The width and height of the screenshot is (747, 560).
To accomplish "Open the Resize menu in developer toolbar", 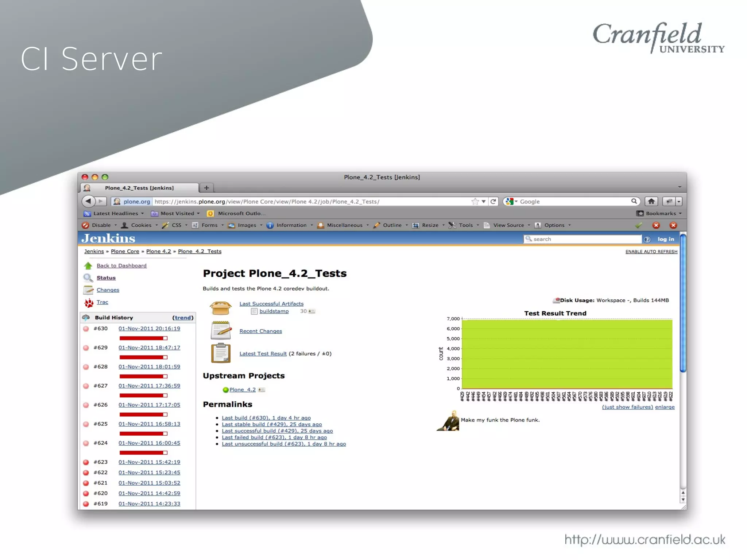I will (x=429, y=225).
